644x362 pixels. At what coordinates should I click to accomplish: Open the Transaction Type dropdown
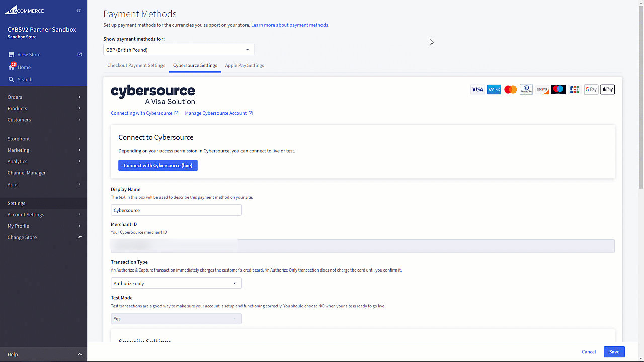[x=176, y=283]
